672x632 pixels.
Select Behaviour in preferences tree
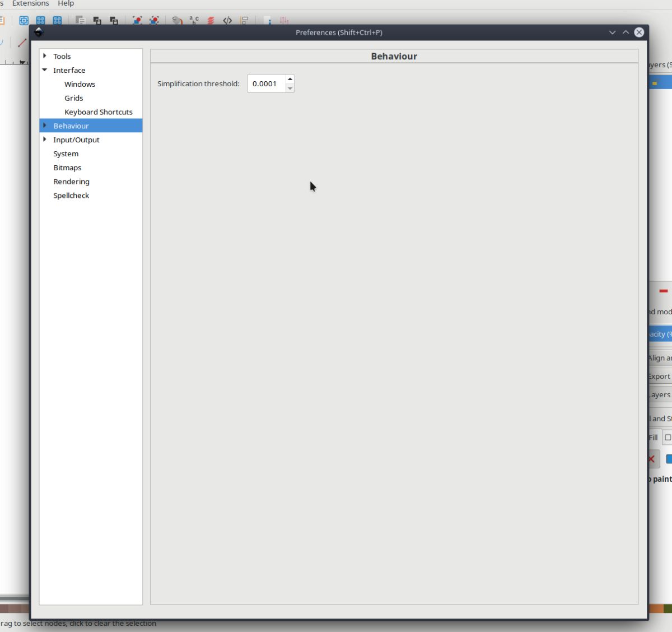point(71,126)
